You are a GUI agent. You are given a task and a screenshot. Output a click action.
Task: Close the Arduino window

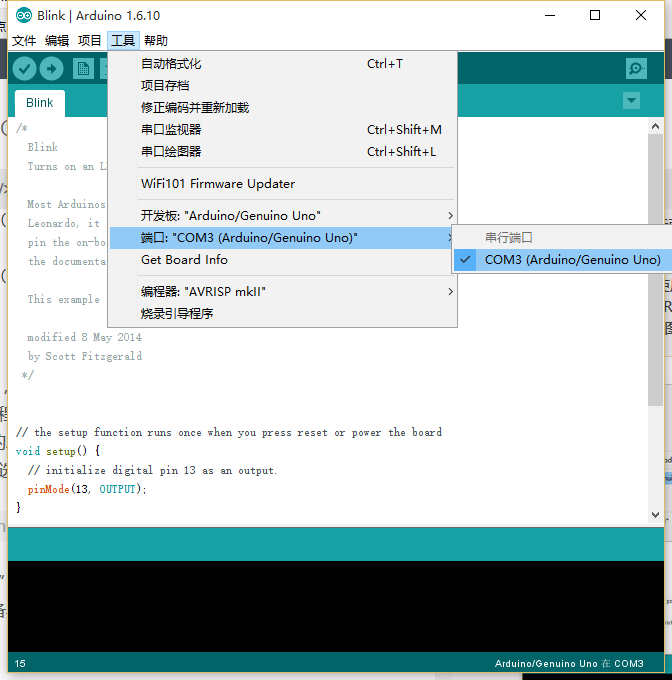click(641, 16)
